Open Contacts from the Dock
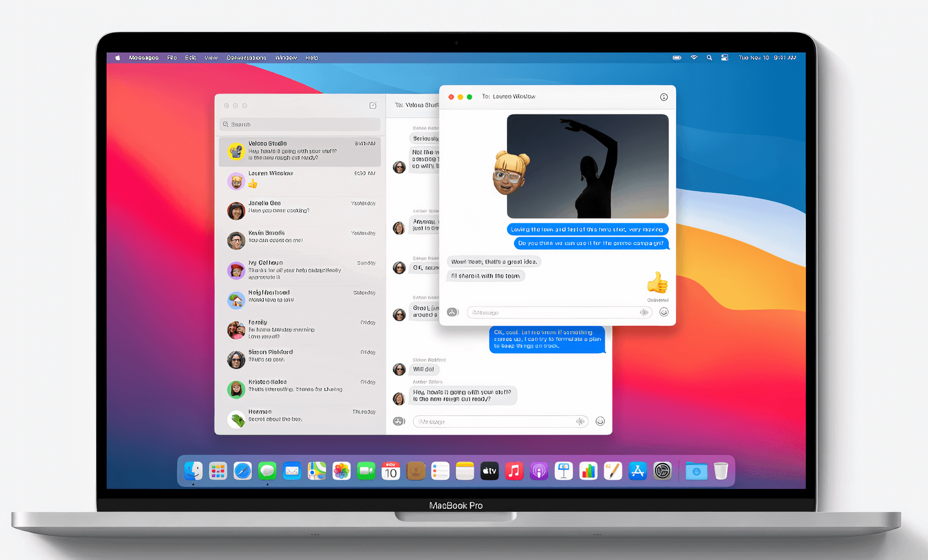This screenshot has width=928, height=560. (416, 471)
